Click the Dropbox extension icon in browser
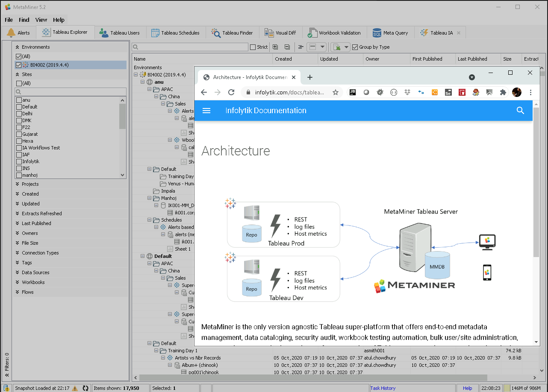548x392 pixels. (407, 92)
